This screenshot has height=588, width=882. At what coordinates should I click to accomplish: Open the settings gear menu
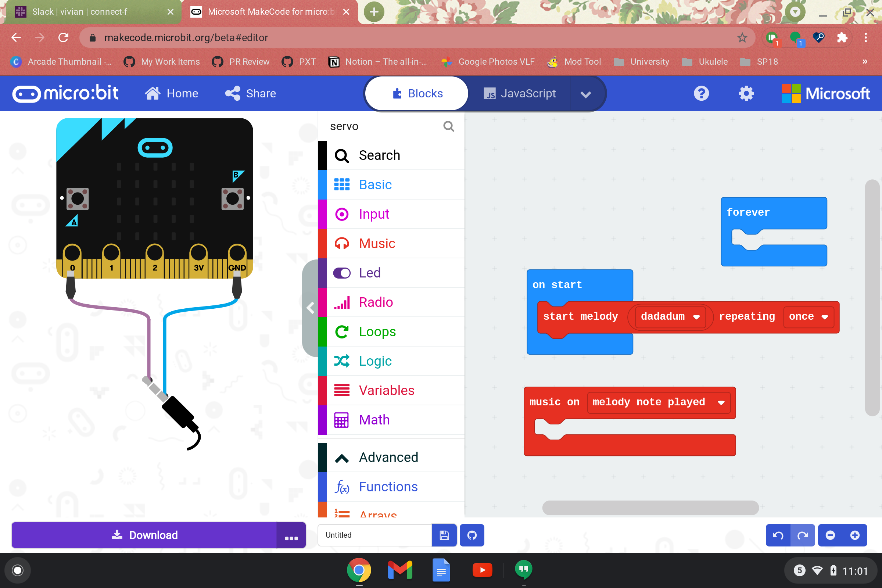click(x=746, y=93)
